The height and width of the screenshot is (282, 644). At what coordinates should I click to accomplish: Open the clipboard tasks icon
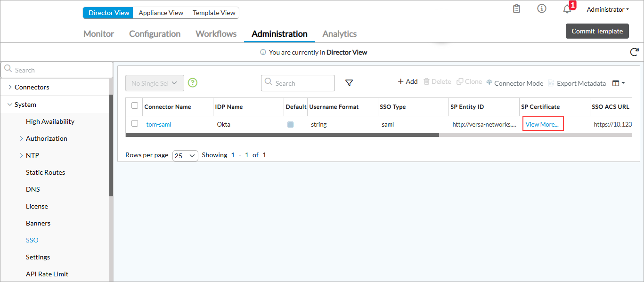[x=517, y=9]
